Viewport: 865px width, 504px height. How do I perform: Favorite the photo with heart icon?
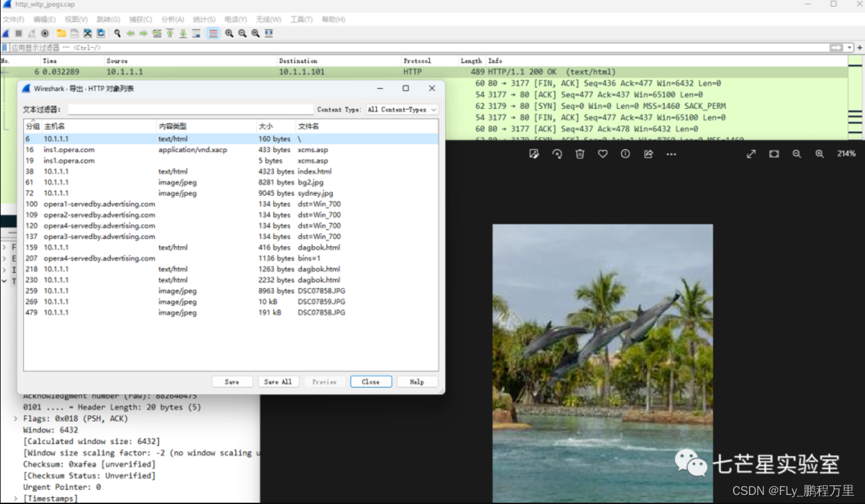(x=603, y=154)
